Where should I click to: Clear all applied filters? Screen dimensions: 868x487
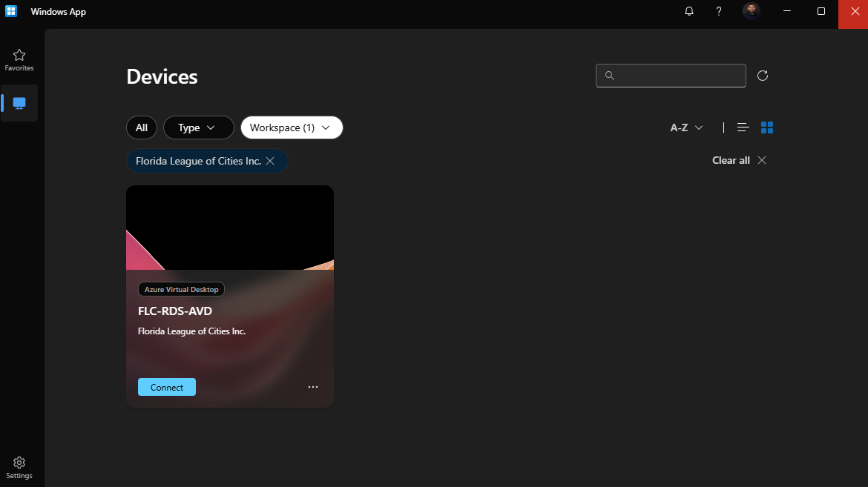tap(739, 160)
